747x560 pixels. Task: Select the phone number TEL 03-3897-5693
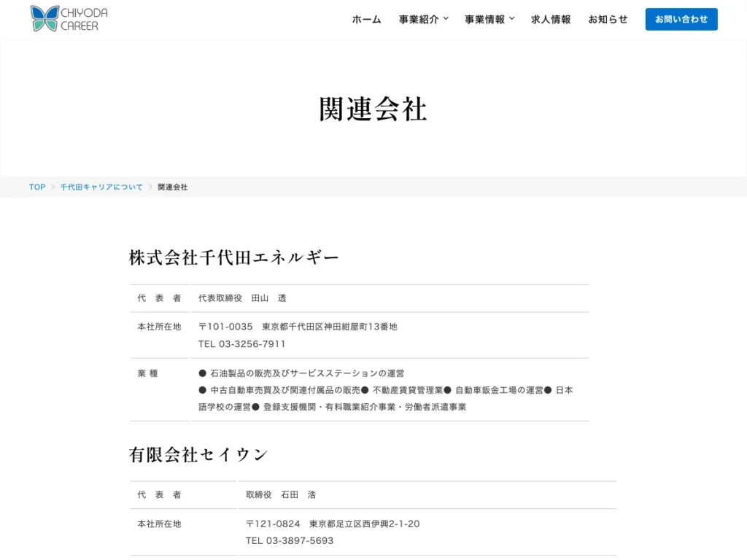pyautogui.click(x=289, y=540)
